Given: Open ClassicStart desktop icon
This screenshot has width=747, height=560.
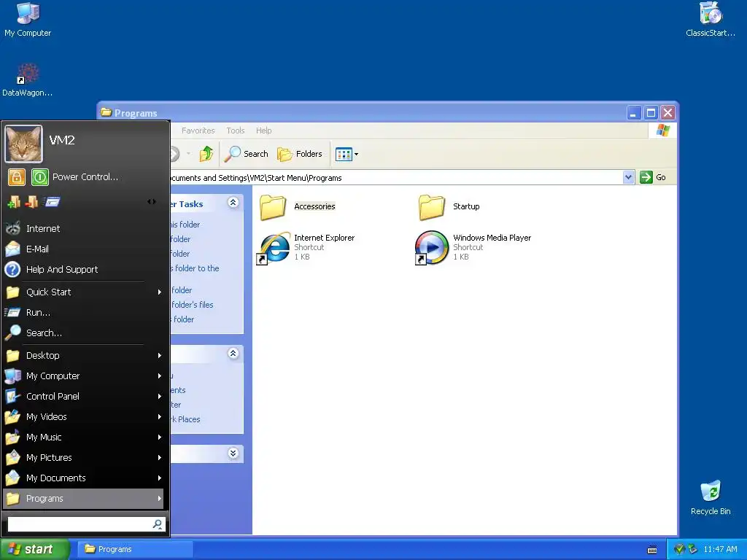Looking at the screenshot, I should [711, 19].
